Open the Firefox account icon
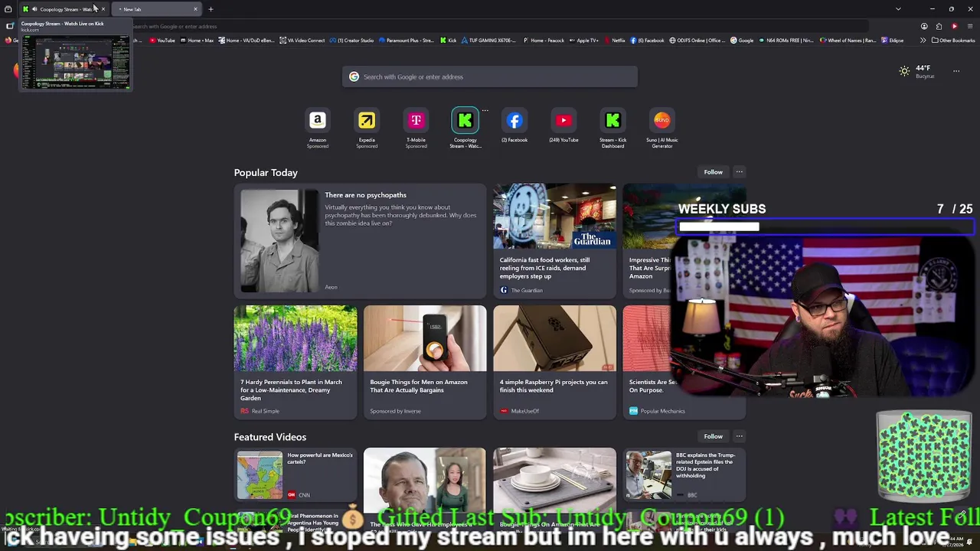 pos(924,26)
